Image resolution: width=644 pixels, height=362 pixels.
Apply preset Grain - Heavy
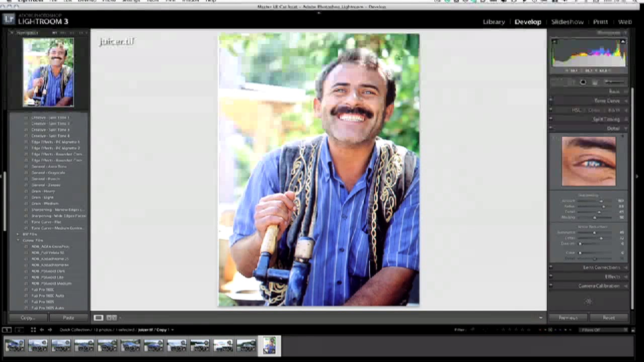[43, 191]
